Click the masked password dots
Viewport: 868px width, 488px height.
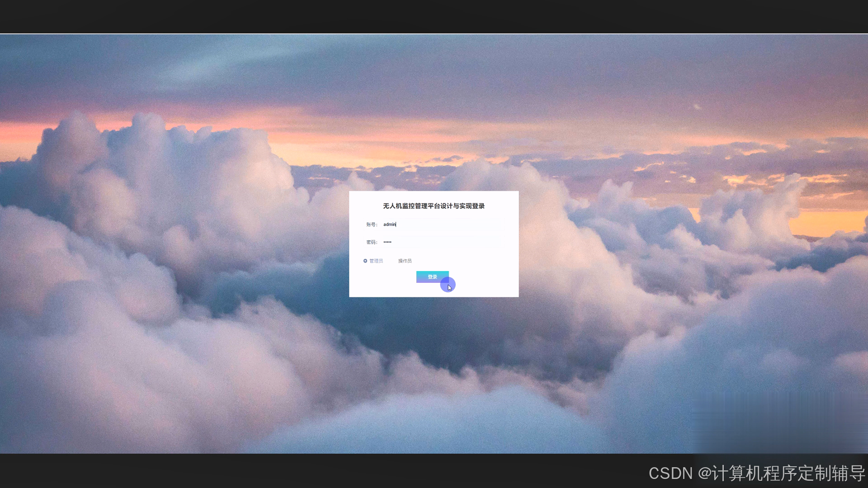(x=387, y=242)
